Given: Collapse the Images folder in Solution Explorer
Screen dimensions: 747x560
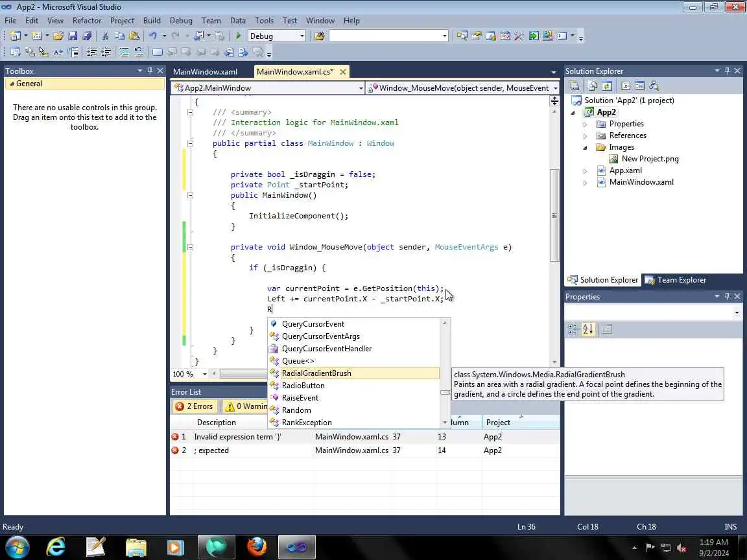Looking at the screenshot, I should point(585,148).
